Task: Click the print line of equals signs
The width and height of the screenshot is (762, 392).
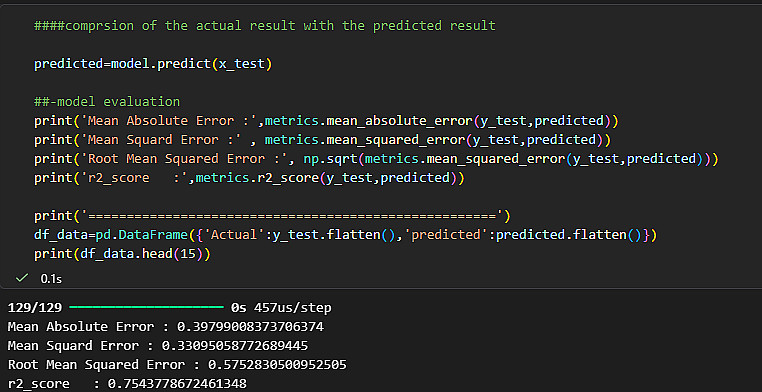Action: click(x=272, y=216)
